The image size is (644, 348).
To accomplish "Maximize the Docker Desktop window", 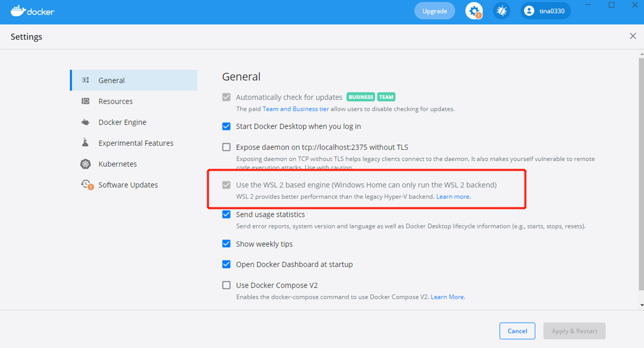I will (611, 5).
